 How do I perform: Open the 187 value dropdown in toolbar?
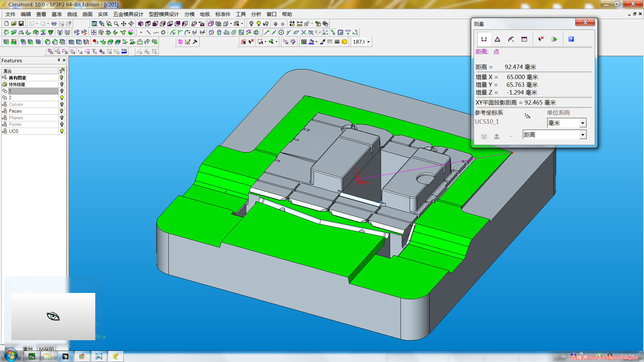(368, 42)
